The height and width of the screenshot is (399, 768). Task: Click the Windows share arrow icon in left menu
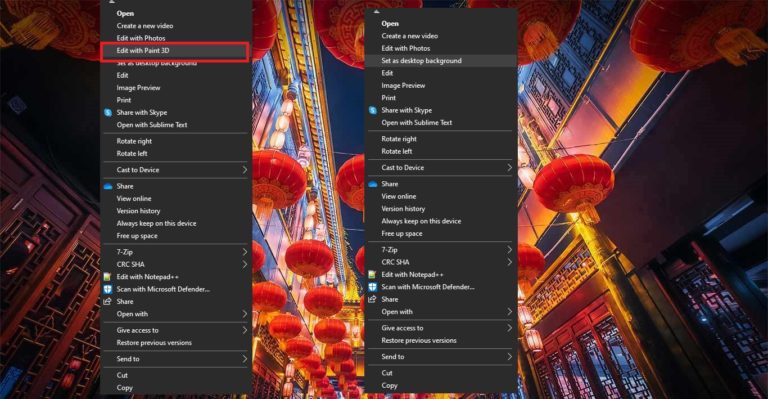pyautogui.click(x=108, y=302)
